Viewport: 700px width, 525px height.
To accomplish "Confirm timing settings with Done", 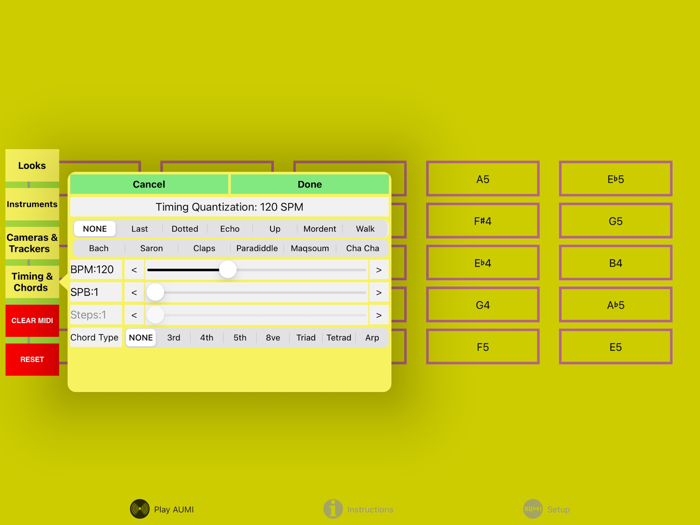I will click(x=310, y=184).
